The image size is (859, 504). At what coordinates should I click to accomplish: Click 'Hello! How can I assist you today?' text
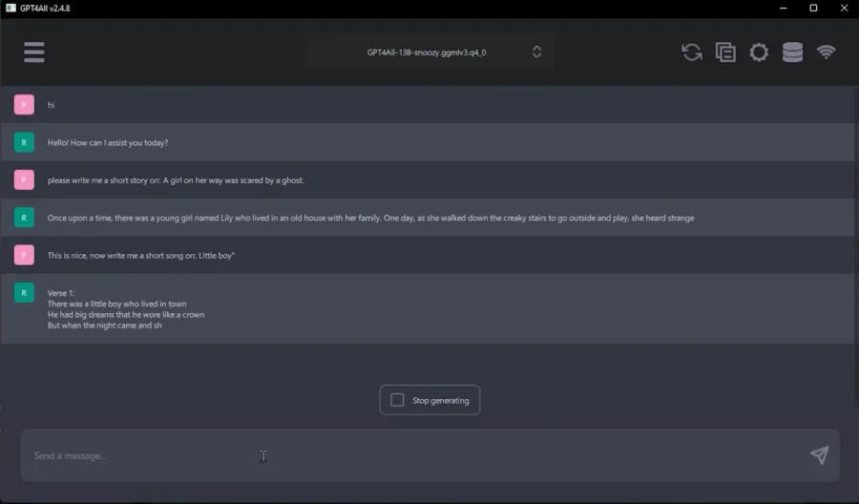(x=108, y=142)
